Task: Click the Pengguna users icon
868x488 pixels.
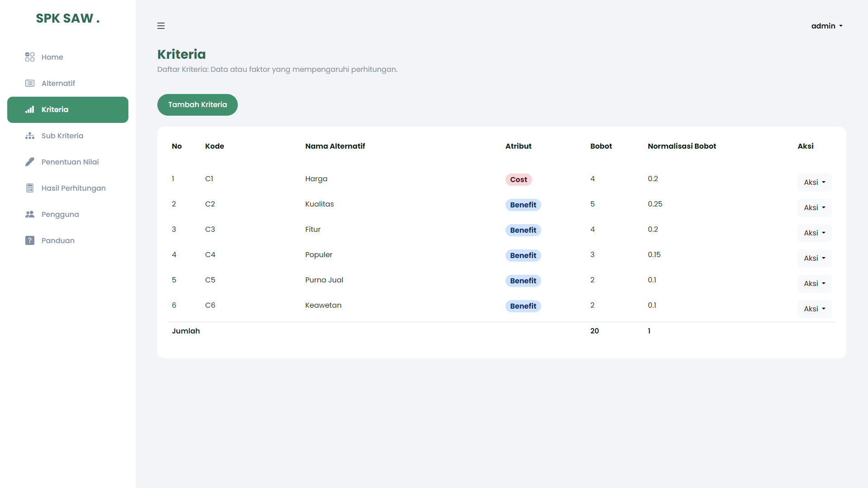Action: pyautogui.click(x=30, y=214)
